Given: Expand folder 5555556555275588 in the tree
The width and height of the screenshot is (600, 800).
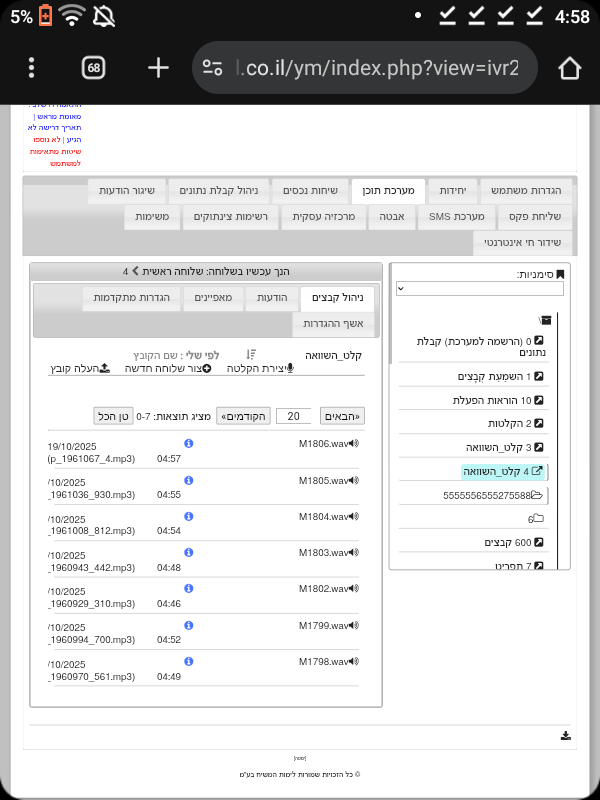Looking at the screenshot, I should [536, 495].
